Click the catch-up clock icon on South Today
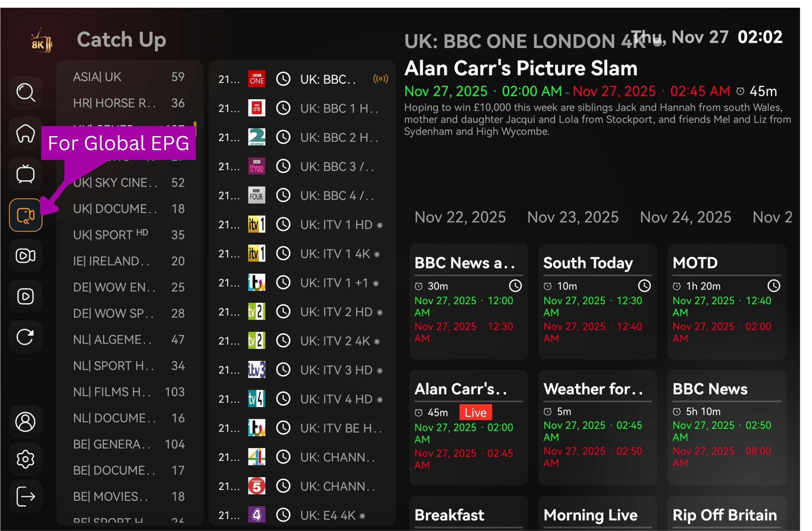This screenshot has height=531, width=812. (644, 286)
